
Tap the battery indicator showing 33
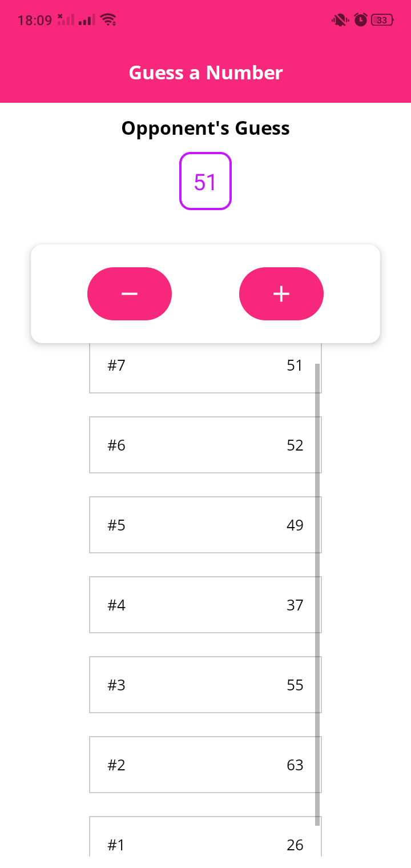tap(381, 19)
